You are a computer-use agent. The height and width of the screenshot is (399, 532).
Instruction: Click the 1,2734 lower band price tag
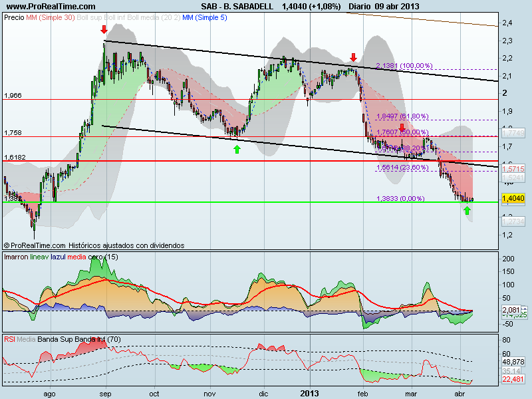[x=513, y=221]
